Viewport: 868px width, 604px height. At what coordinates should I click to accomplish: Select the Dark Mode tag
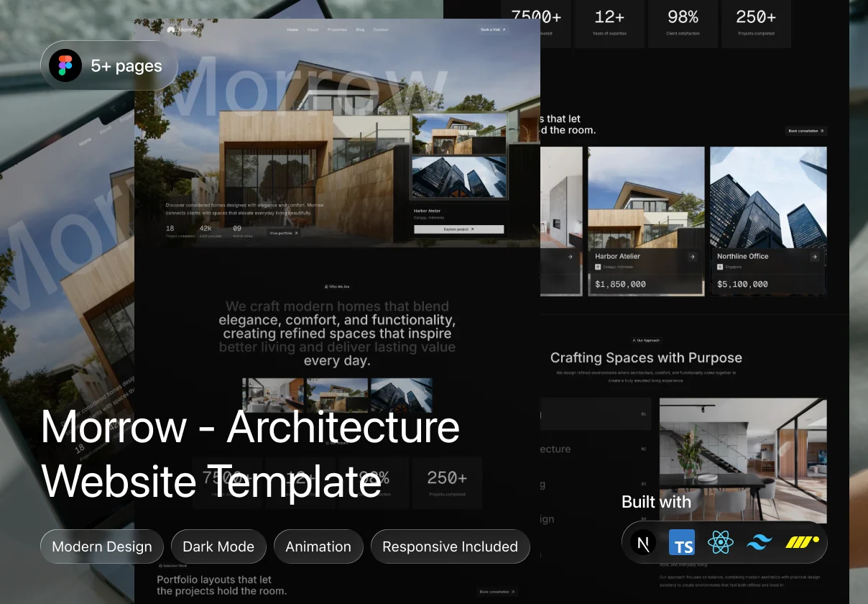pos(218,546)
